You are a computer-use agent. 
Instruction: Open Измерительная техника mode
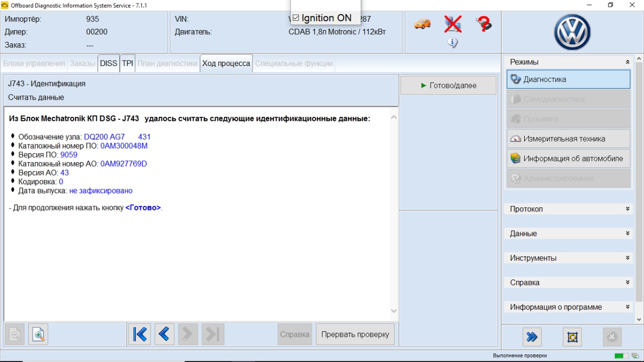569,139
